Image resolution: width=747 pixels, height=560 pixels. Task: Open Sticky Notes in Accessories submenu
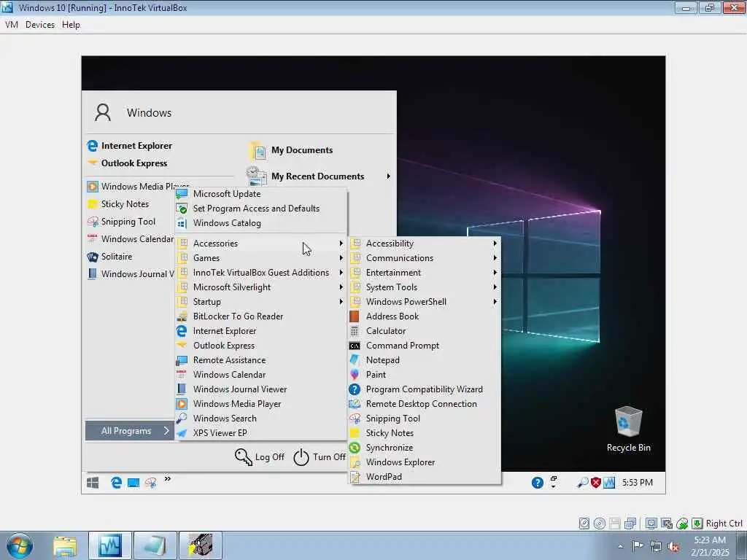tap(425, 433)
